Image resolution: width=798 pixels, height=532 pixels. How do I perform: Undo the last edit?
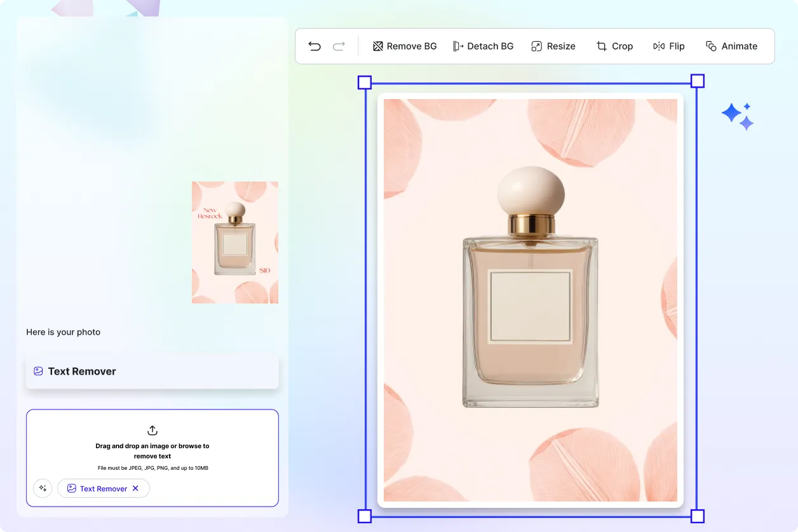point(314,46)
